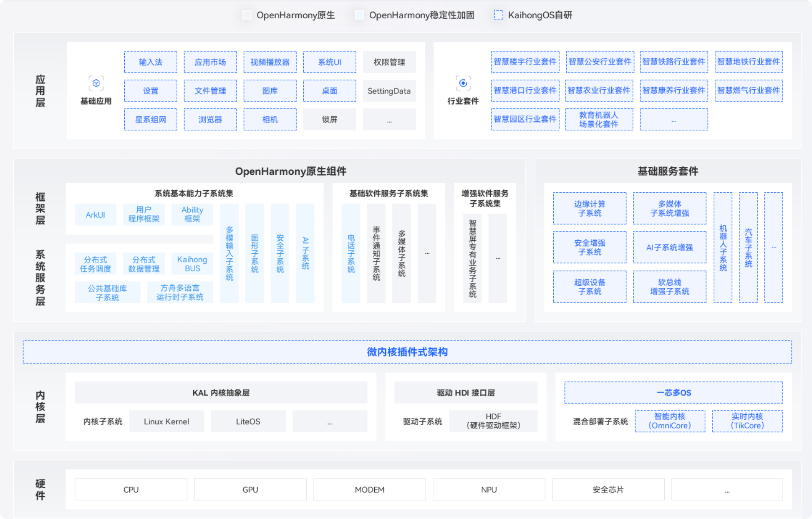Image resolution: width=812 pixels, height=519 pixels.
Task: Click 智慧楼宇行业套件
Action: (525, 62)
